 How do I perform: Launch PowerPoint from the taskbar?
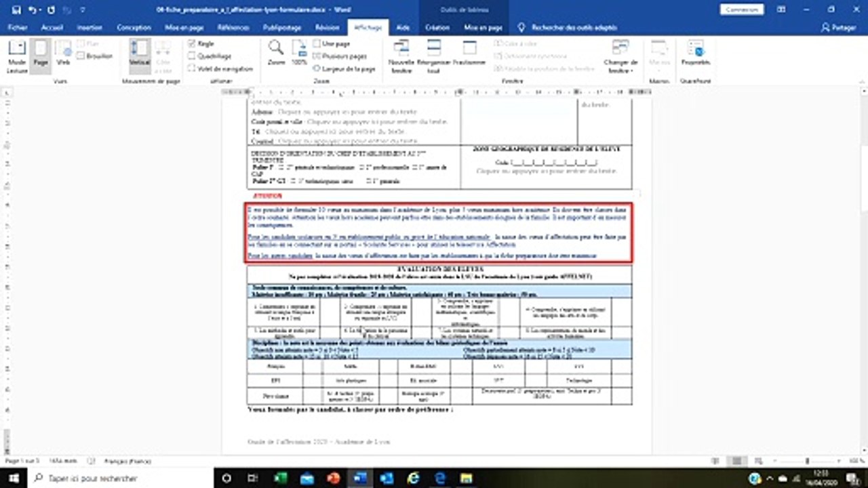[x=333, y=478]
